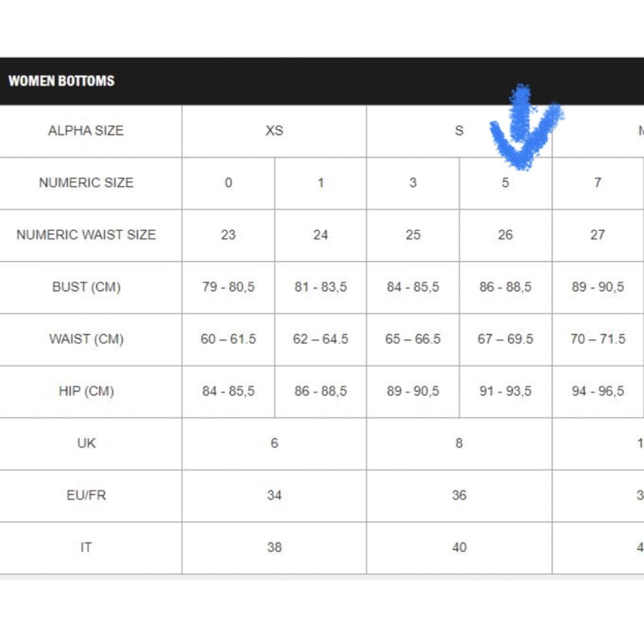This screenshot has width=644, height=644.
Task: Select the ALPHA SIZE row label
Action: point(86,131)
